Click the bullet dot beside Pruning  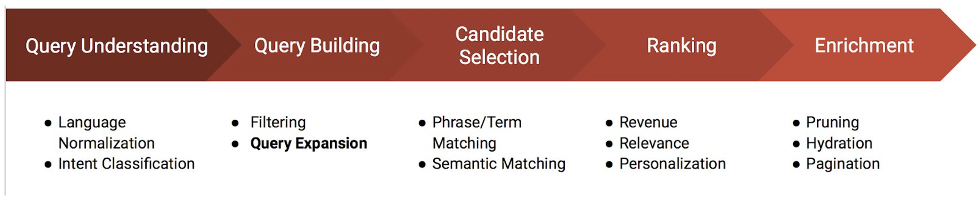click(796, 123)
